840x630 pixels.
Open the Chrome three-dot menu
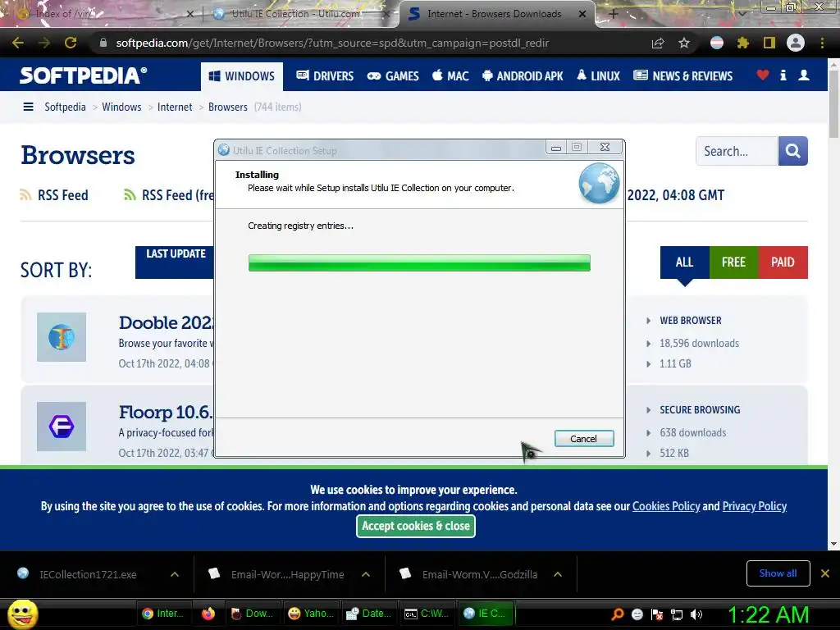[x=822, y=43]
